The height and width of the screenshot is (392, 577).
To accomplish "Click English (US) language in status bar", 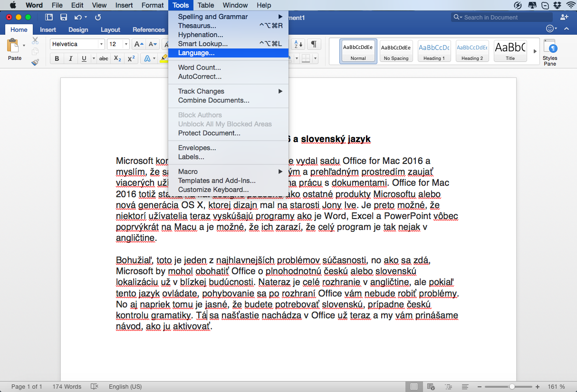I will click(x=125, y=386).
